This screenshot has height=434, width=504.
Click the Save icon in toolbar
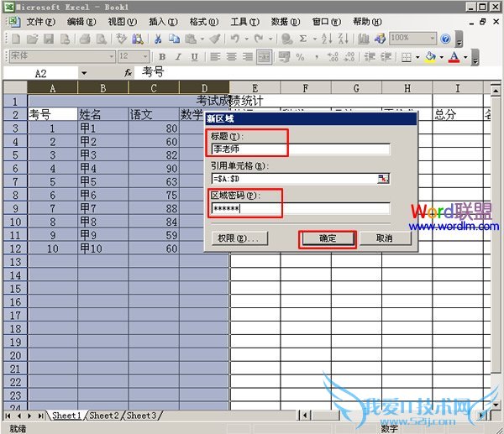[x=49, y=39]
